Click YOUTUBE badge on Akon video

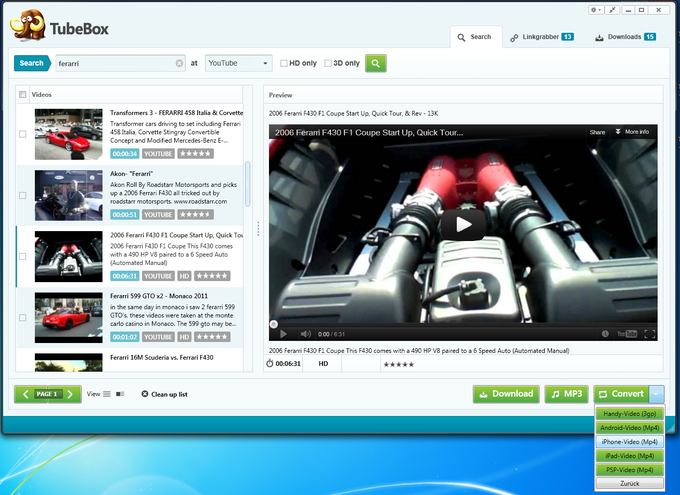tap(158, 214)
